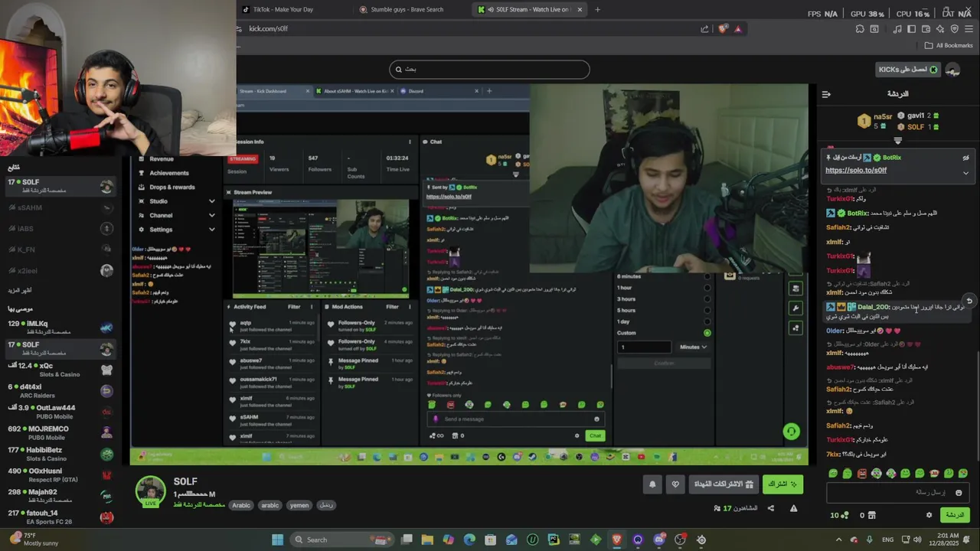Open Discord from the taskbar
This screenshot has height=551, width=980.
(659, 540)
